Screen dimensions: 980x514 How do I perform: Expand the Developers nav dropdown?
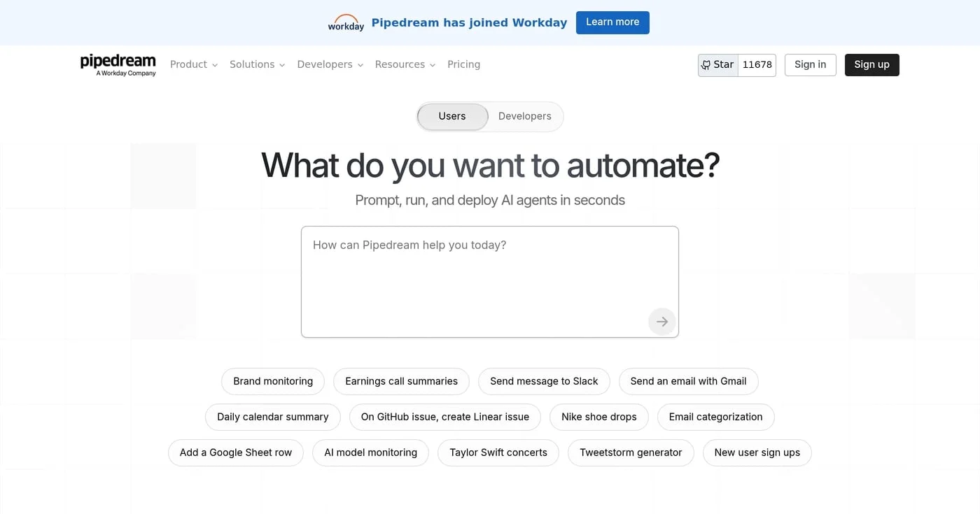[x=330, y=64]
